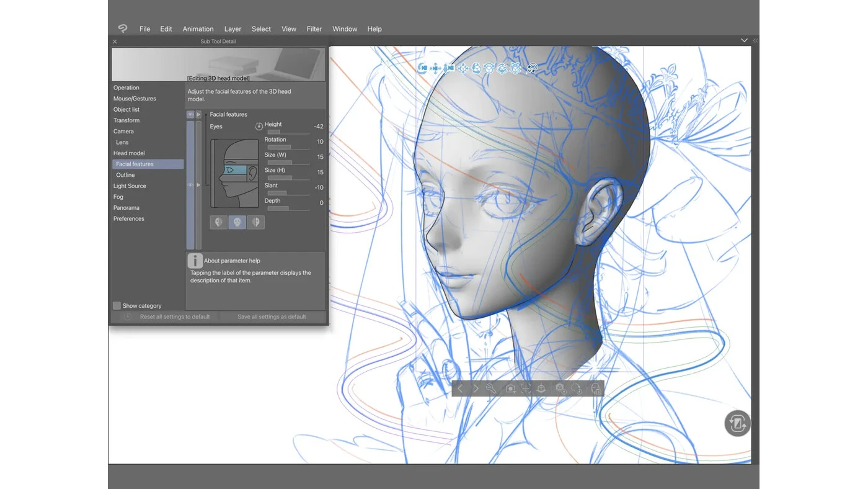
Task: Click the ground-to-floor cube icon
Action: point(541,388)
